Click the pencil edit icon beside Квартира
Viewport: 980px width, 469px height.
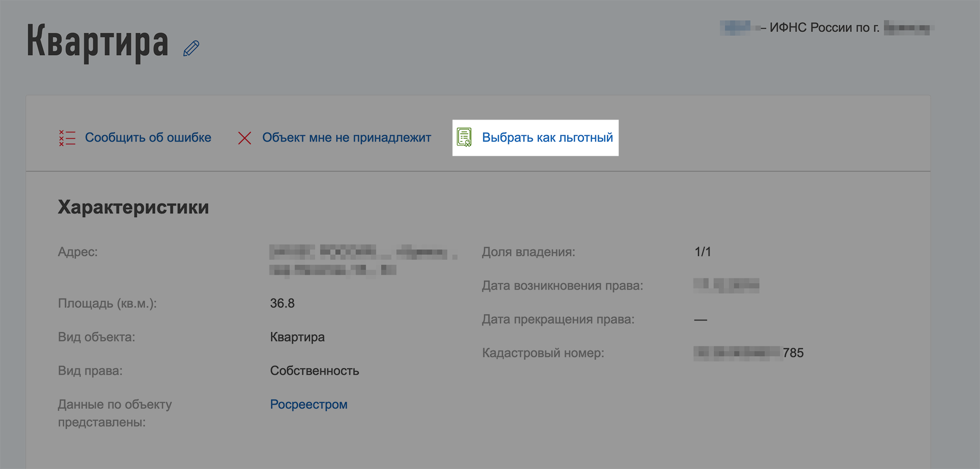191,48
